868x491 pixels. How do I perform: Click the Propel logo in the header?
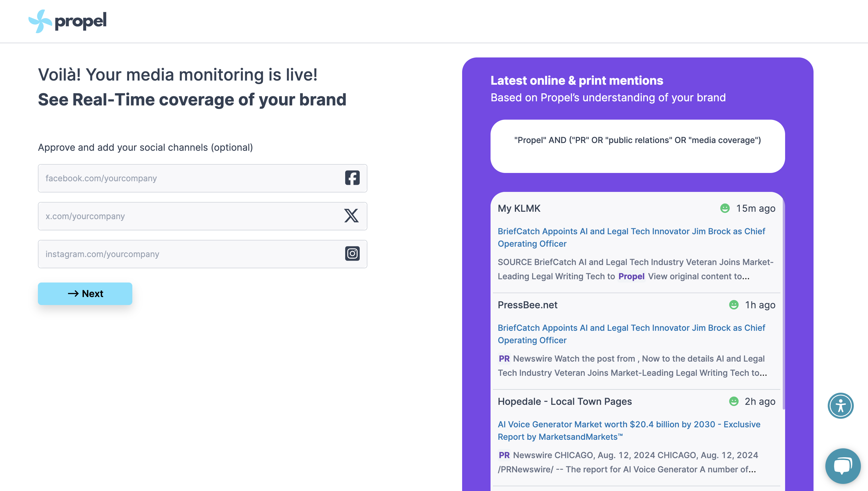tap(67, 21)
